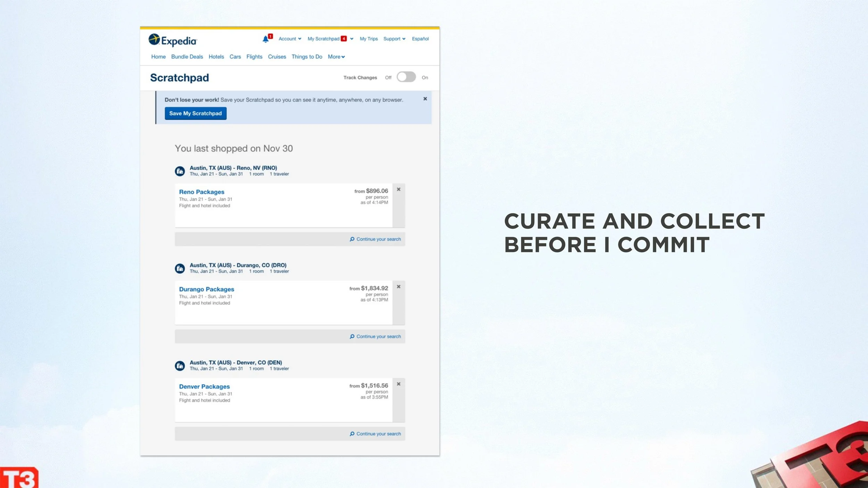Viewport: 868px width, 488px height.
Task: Click the Expedia logo
Action: coord(173,40)
